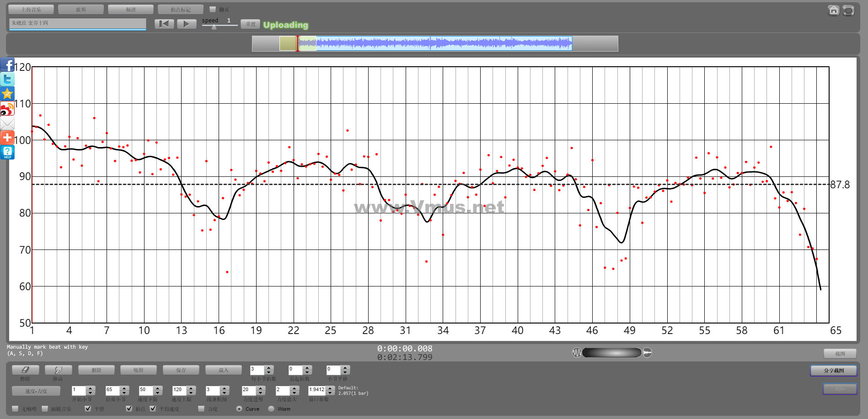This screenshot has height=419, width=868.
Task: Share the chart via the Twitter icon
Action: tap(7, 80)
